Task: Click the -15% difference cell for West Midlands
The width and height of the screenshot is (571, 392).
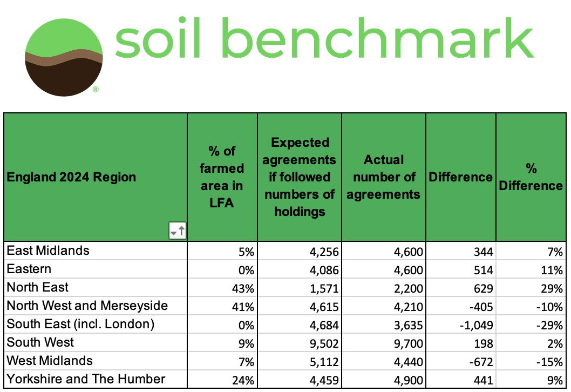Action: click(x=531, y=361)
